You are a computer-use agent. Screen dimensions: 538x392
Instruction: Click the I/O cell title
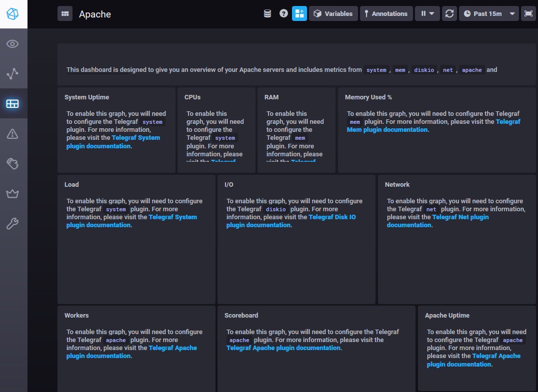(x=229, y=185)
